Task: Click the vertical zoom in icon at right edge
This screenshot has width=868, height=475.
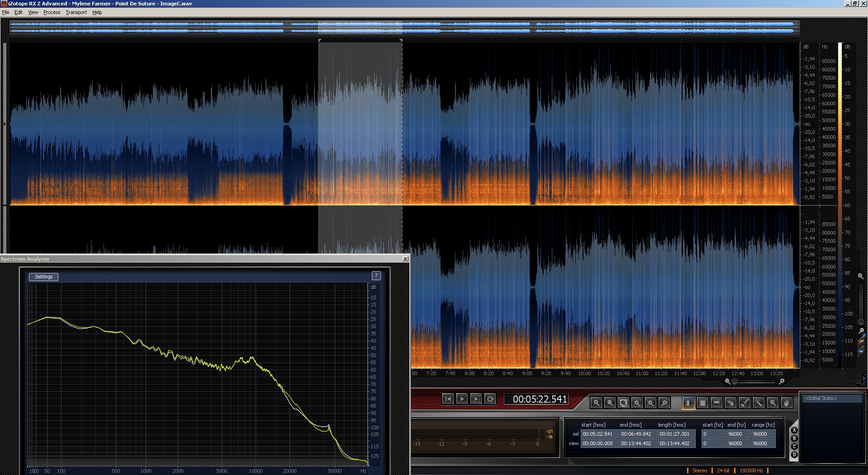Action: tap(860, 276)
